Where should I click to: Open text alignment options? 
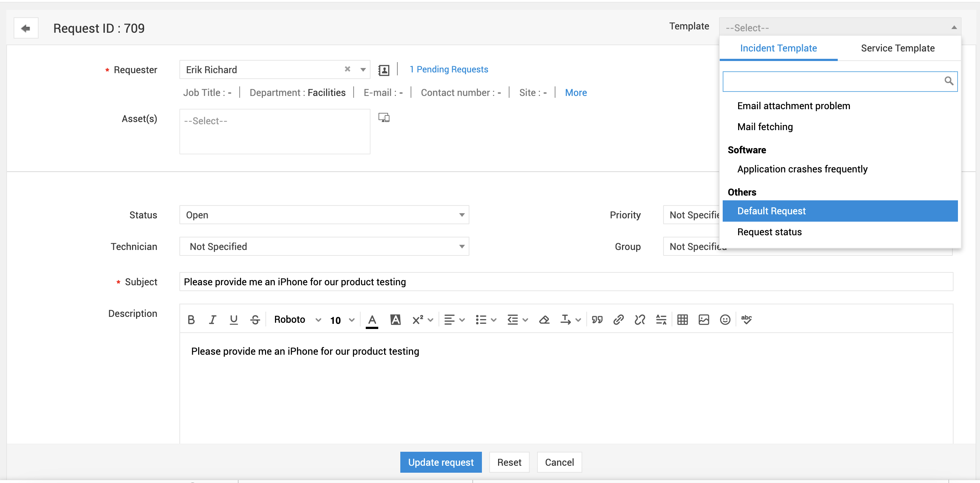pos(455,319)
